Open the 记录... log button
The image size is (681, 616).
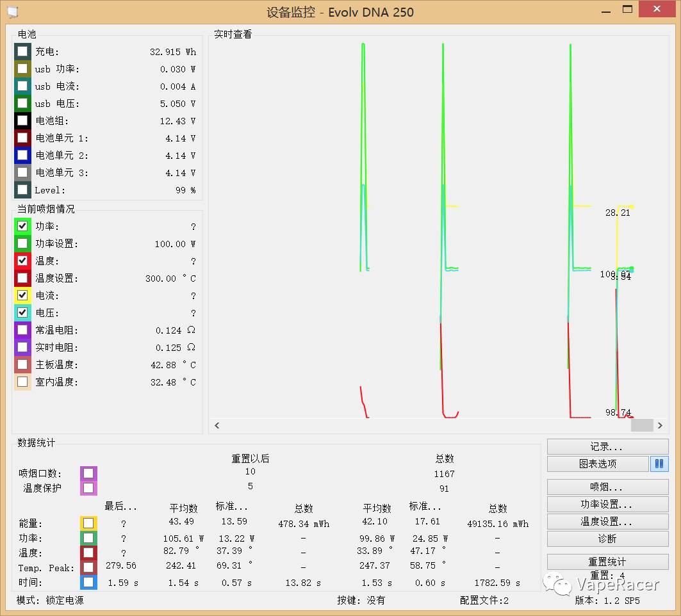coord(607,447)
